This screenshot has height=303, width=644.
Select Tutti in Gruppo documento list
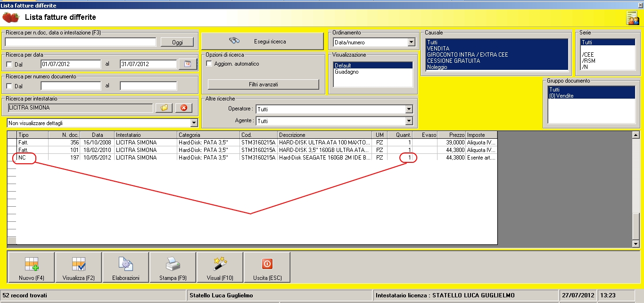coord(591,90)
